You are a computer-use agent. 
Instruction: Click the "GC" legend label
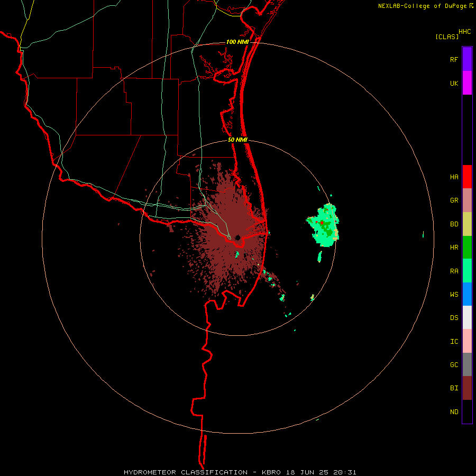pyautogui.click(x=454, y=365)
